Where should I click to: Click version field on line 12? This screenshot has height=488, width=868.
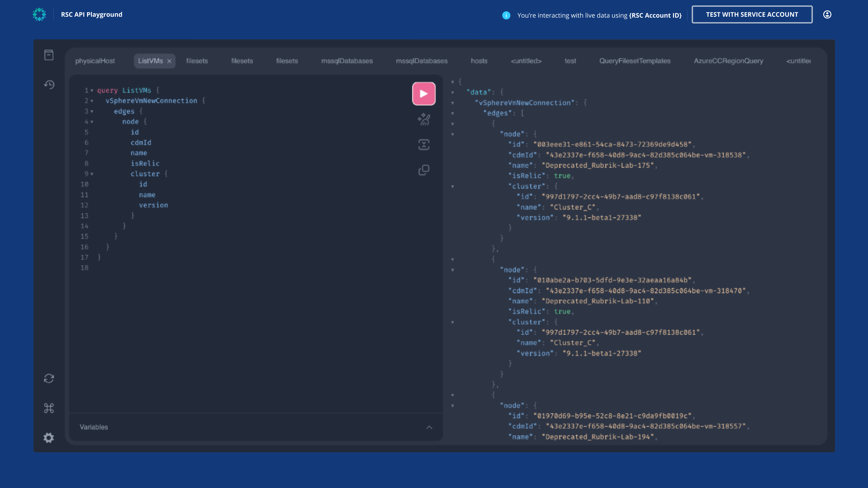pos(153,205)
